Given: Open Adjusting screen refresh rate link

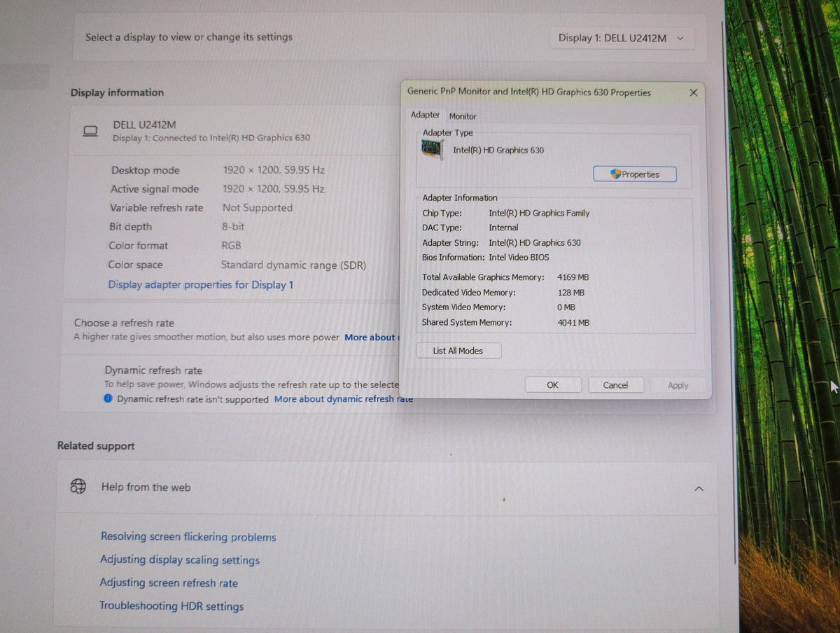Looking at the screenshot, I should 169,583.
